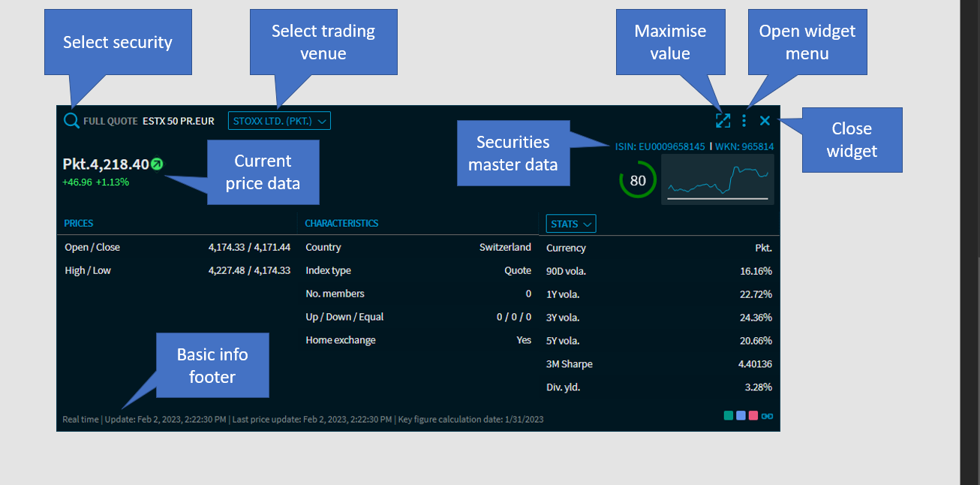Click the widget link chain icon

(x=767, y=416)
